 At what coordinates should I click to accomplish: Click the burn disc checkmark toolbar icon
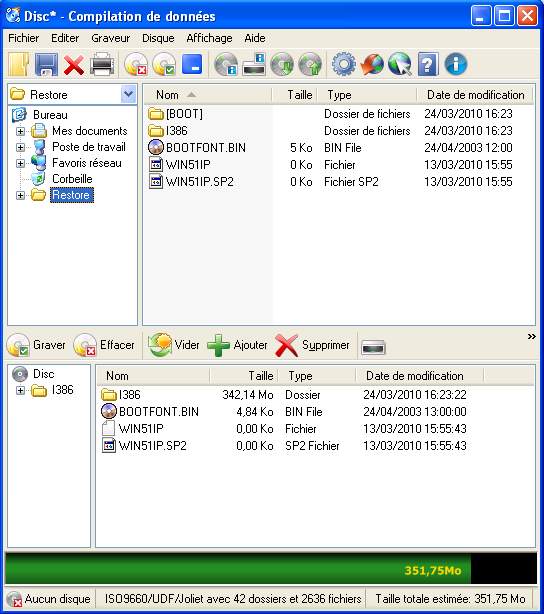[164, 65]
